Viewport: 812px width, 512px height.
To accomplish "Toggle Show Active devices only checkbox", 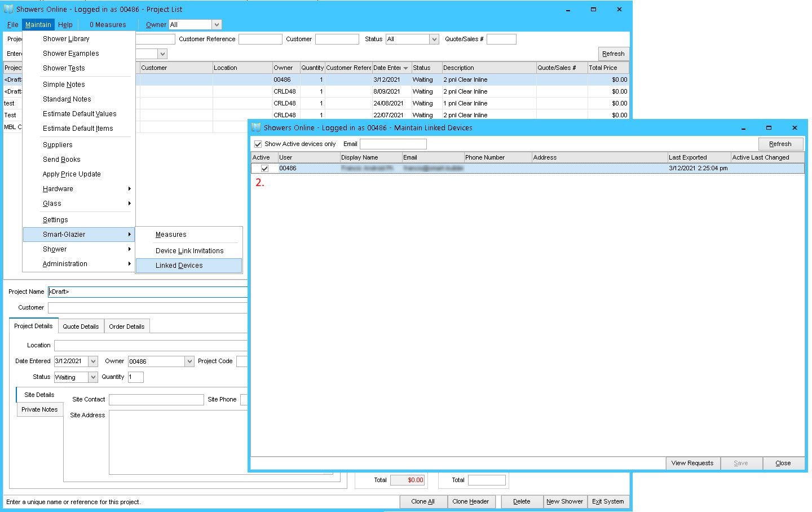I will [258, 144].
